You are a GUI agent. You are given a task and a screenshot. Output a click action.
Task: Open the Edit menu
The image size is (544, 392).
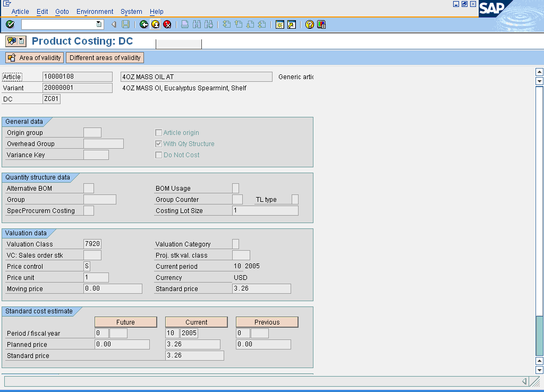pyautogui.click(x=42, y=12)
